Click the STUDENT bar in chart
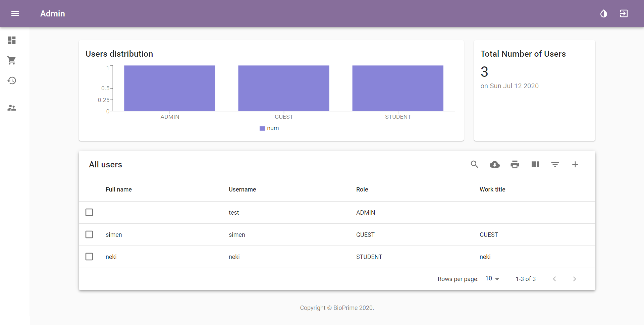Viewport: 644px width, 325px height. (x=398, y=88)
